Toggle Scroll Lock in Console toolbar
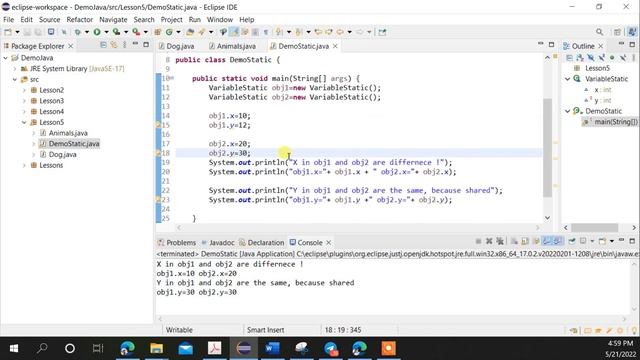Screen dimensions: 640x360 525,242
